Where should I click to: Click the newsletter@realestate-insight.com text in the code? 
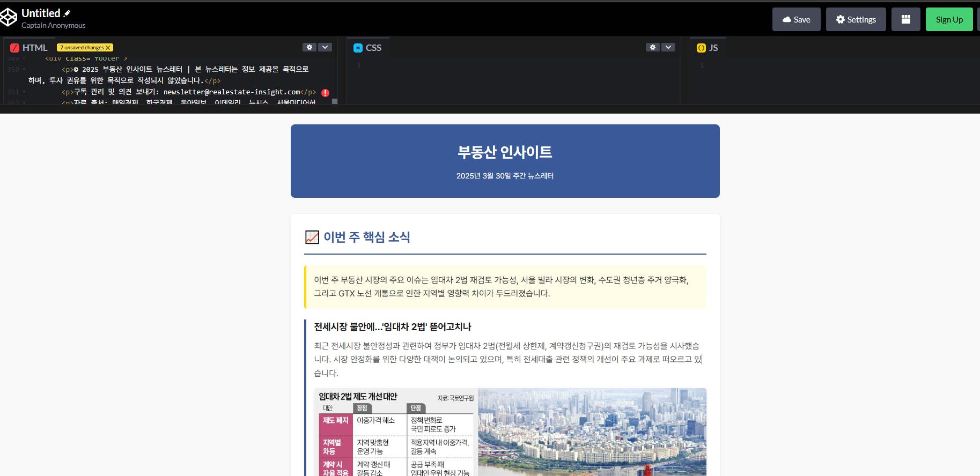tap(232, 92)
